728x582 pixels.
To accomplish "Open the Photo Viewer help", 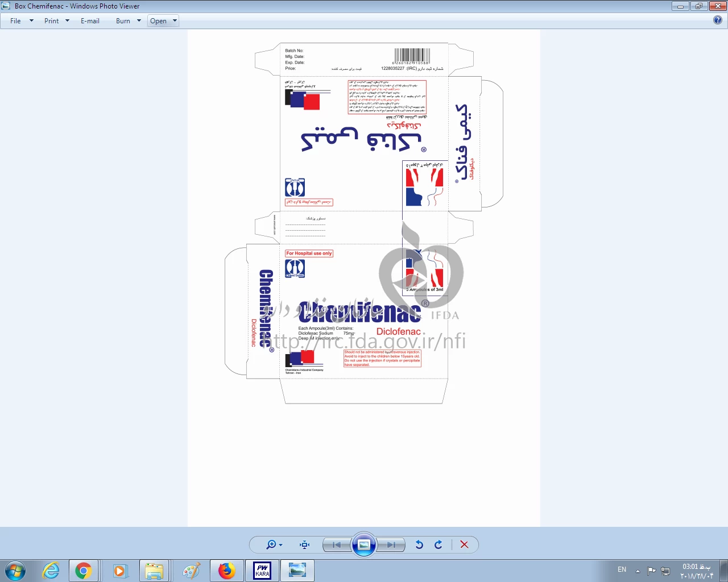I will coord(718,20).
